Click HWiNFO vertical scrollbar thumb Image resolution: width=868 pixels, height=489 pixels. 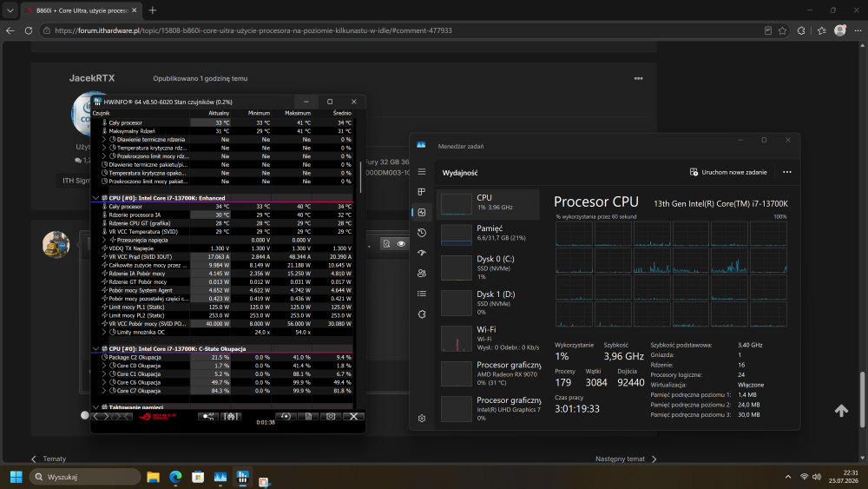(361, 177)
